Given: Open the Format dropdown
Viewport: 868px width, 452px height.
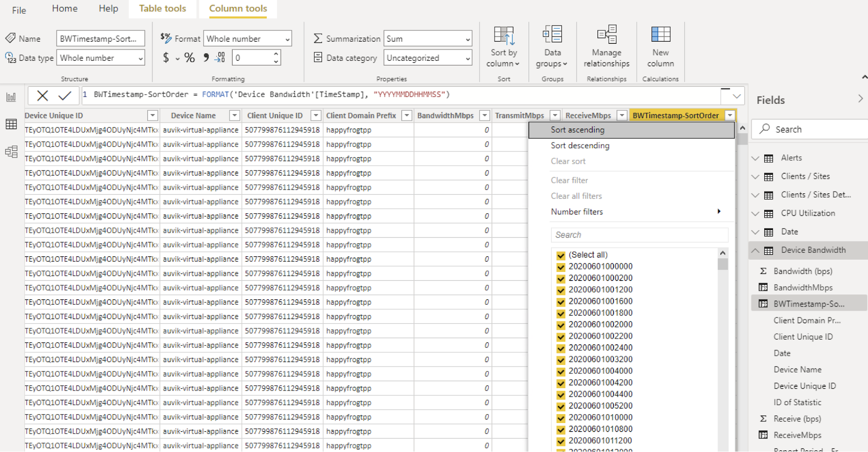Looking at the screenshot, I should [248, 39].
